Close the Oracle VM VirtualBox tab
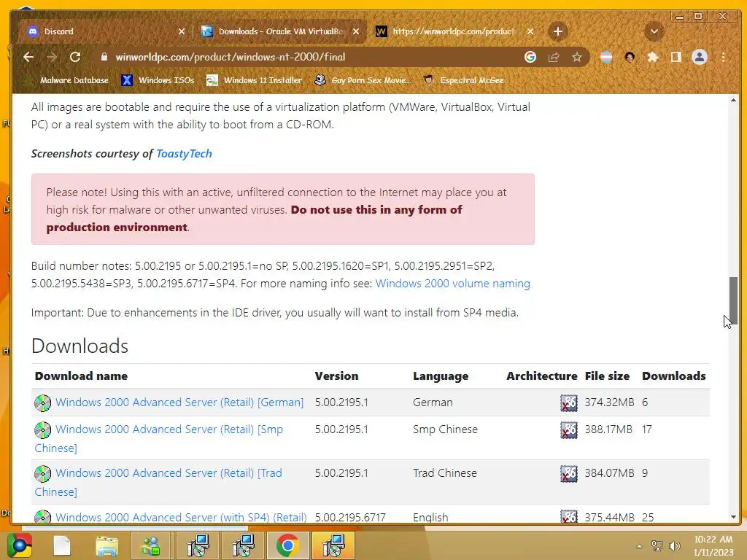This screenshot has width=747, height=560. click(356, 31)
